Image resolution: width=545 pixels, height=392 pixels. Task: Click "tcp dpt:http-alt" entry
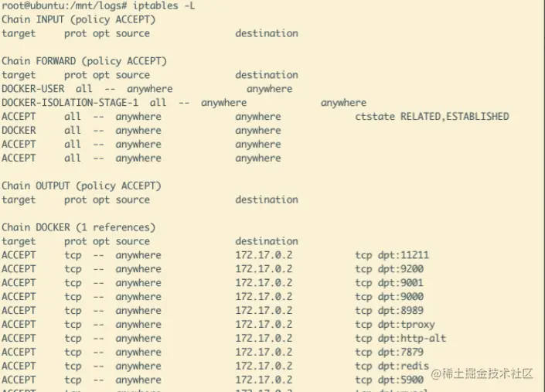point(400,339)
